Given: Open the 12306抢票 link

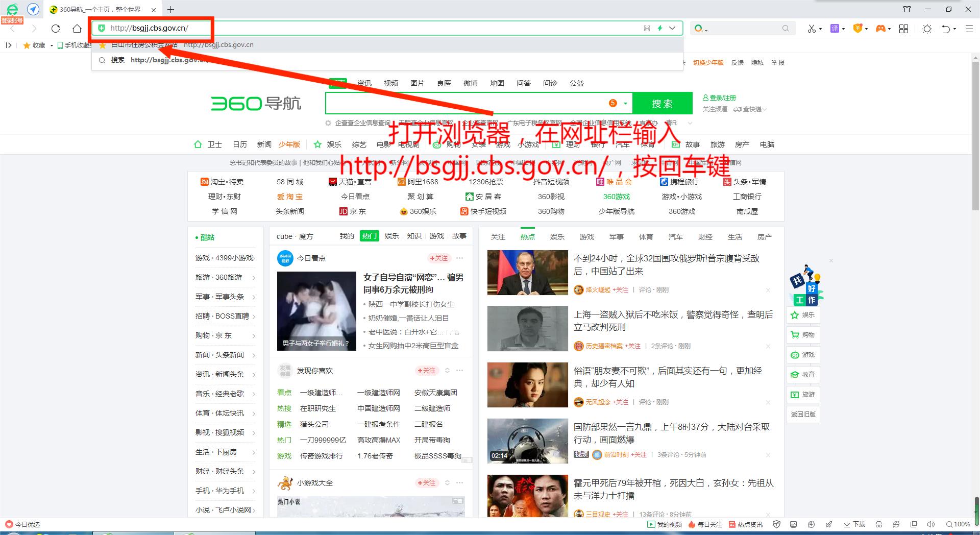Looking at the screenshot, I should click(486, 182).
